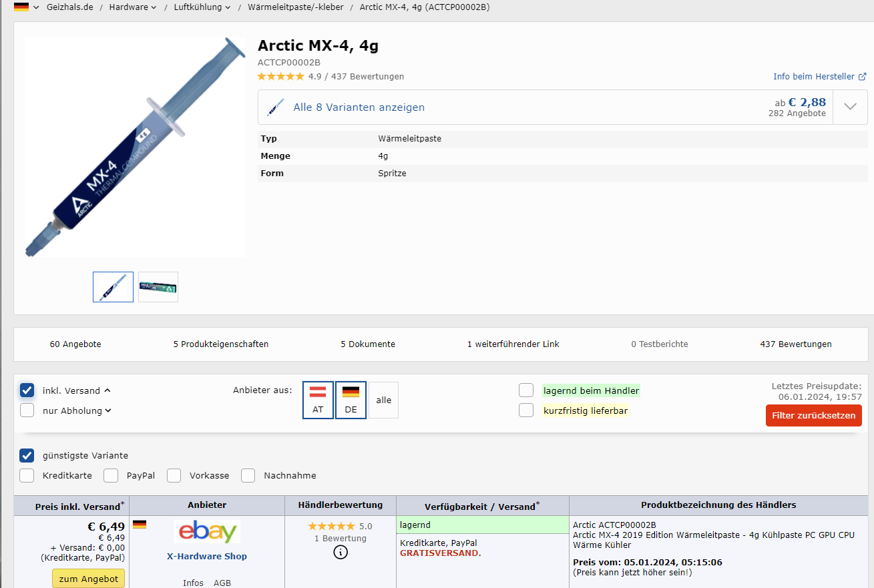Viewport: 874px width, 588px height.
Task: Toggle the DE Germany flag supplier filter
Action: click(x=351, y=400)
